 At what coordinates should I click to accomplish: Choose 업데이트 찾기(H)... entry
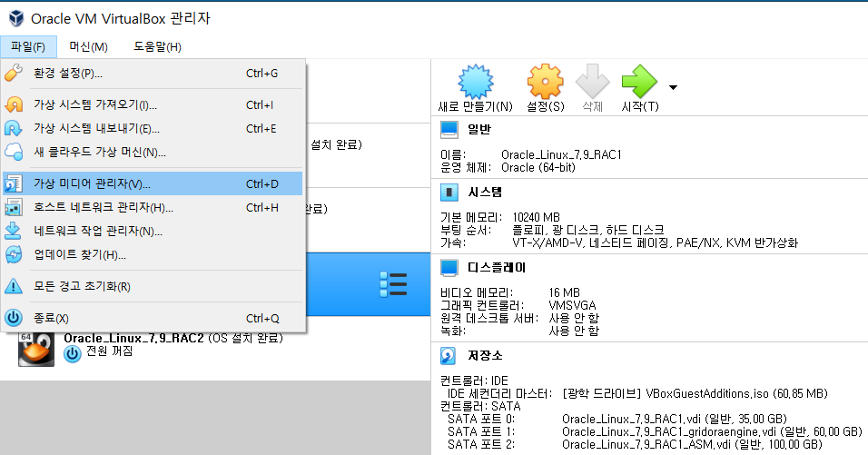click(153, 255)
